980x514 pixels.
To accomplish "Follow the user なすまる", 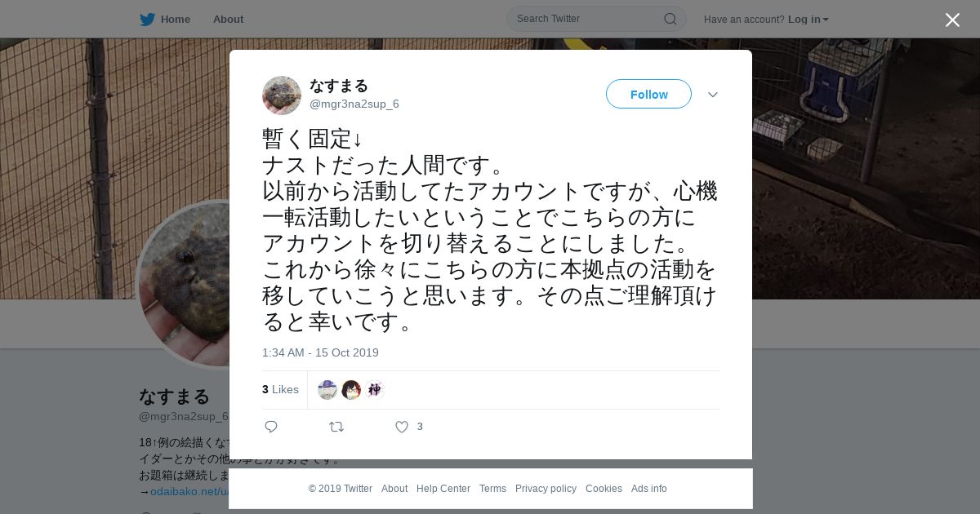I will 648,94.
